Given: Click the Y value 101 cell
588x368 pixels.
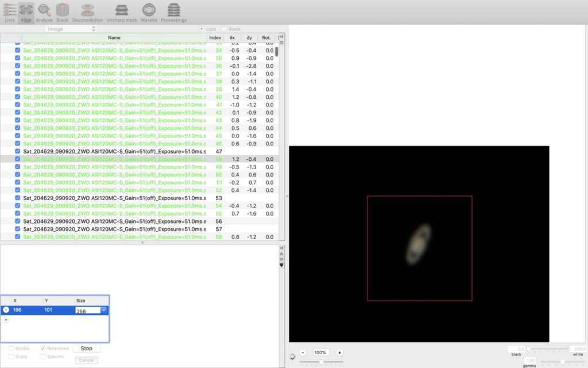Looking at the screenshot, I should (48, 310).
